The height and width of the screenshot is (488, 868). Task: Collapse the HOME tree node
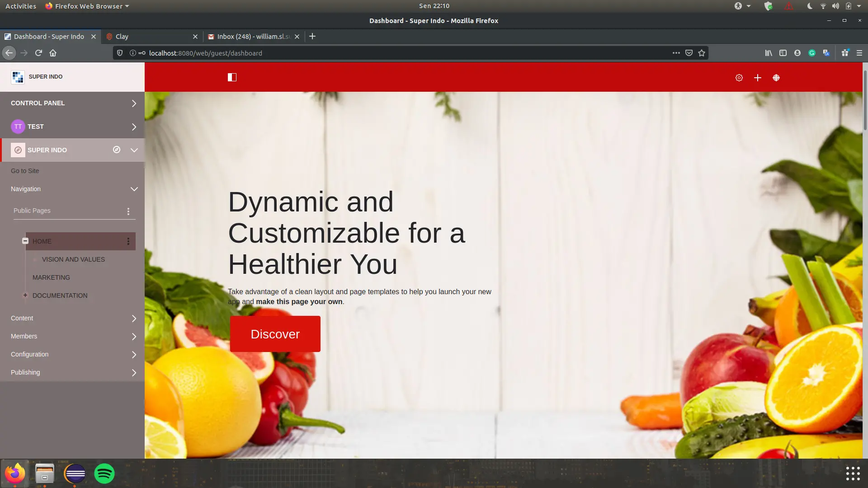pyautogui.click(x=25, y=241)
